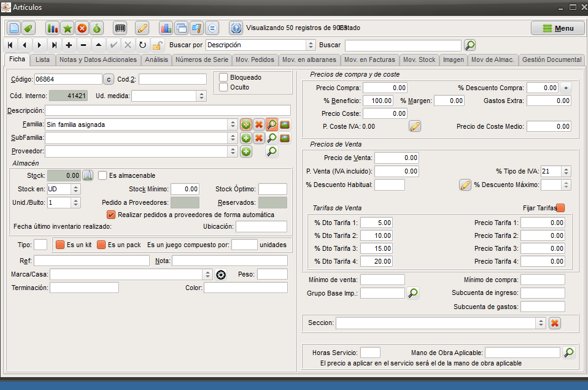Click magnifier icon next to Buscar field

click(470, 45)
